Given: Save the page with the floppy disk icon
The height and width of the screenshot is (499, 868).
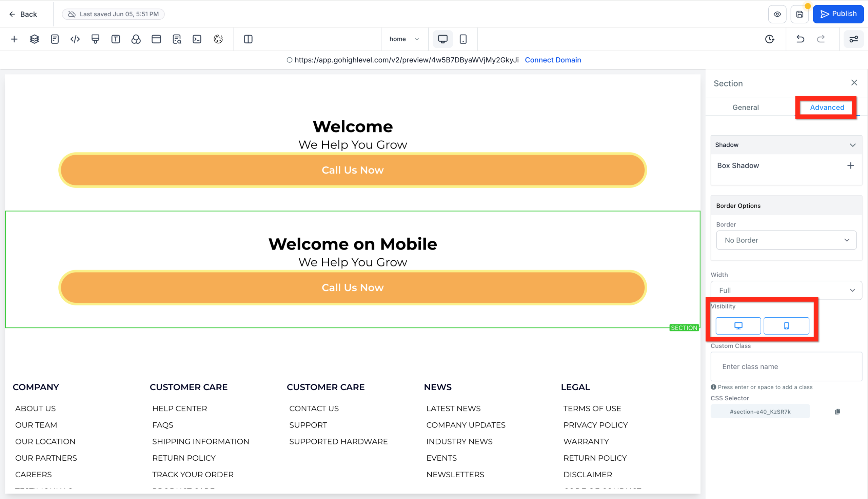Looking at the screenshot, I should [x=800, y=14].
